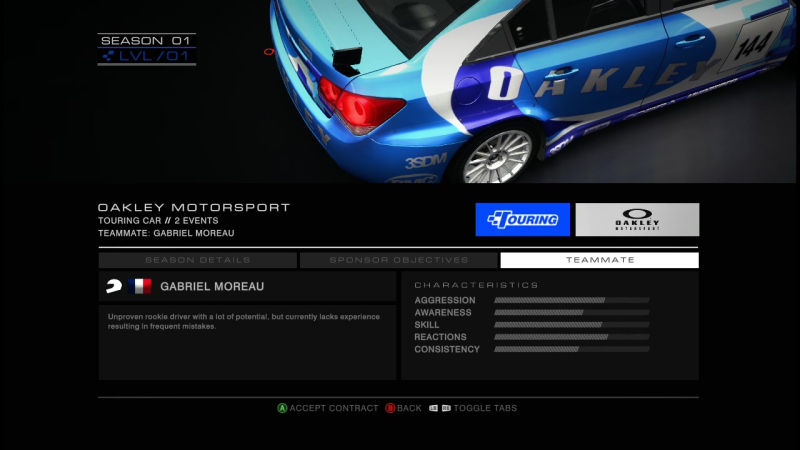The image size is (800, 450).
Task: Click the Consistency stat bar
Action: [572, 349]
